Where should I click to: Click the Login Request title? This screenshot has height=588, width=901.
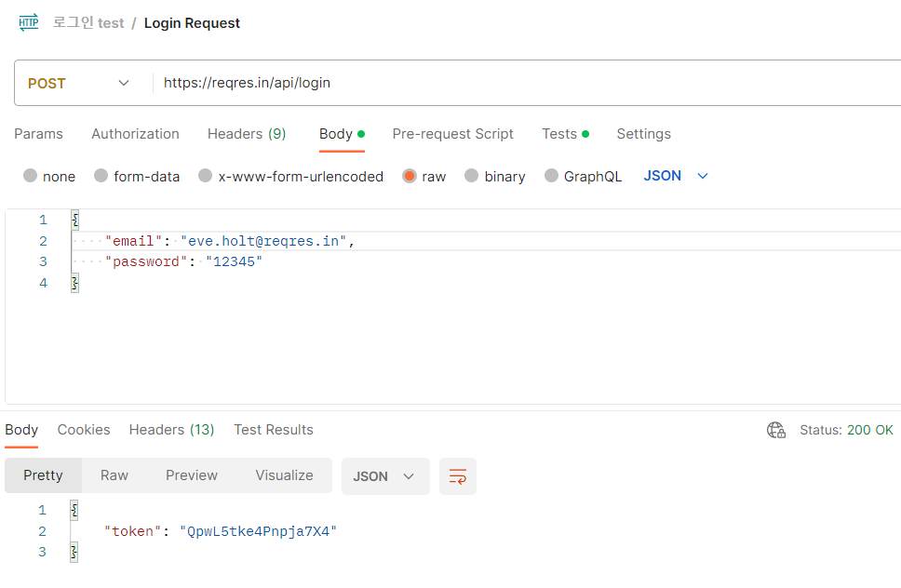[x=192, y=23]
